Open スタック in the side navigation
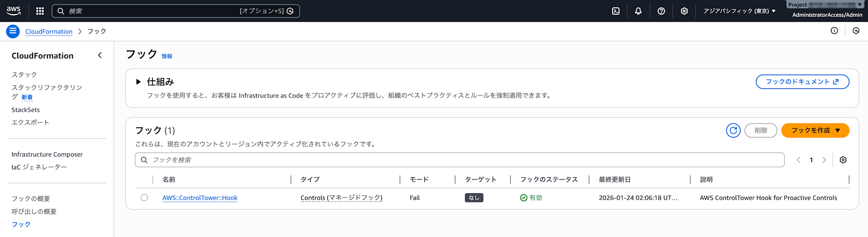Image resolution: width=868 pixels, height=237 pixels. point(24,75)
